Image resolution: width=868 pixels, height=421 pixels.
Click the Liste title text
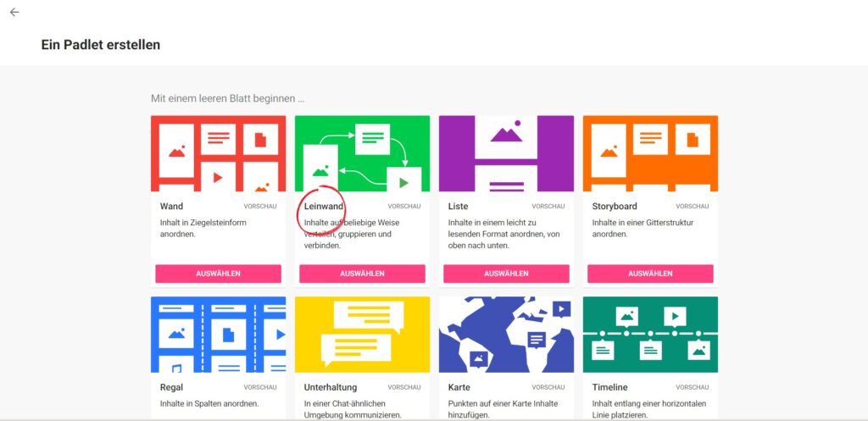click(458, 207)
